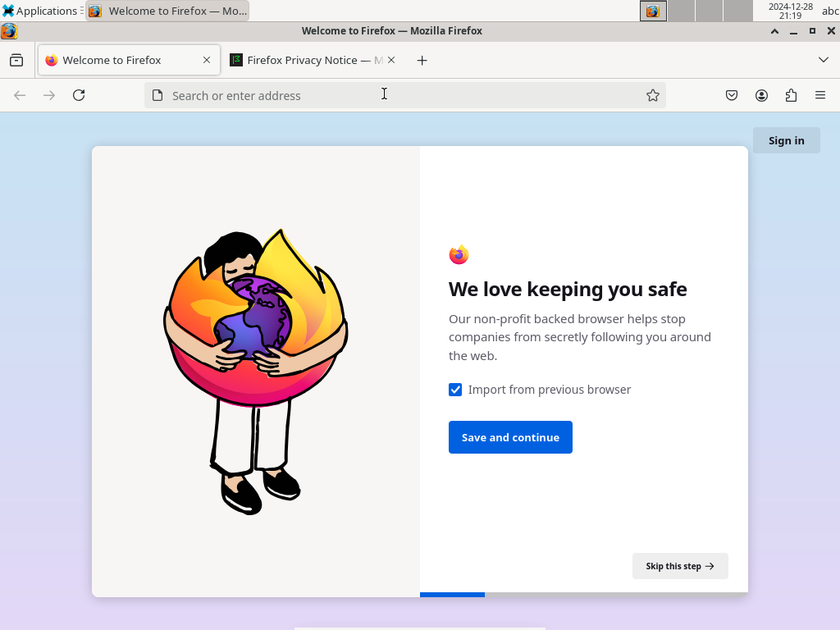Viewport: 840px width, 630px height.
Task: Click the date and time clock in the panel
Action: [791, 11]
